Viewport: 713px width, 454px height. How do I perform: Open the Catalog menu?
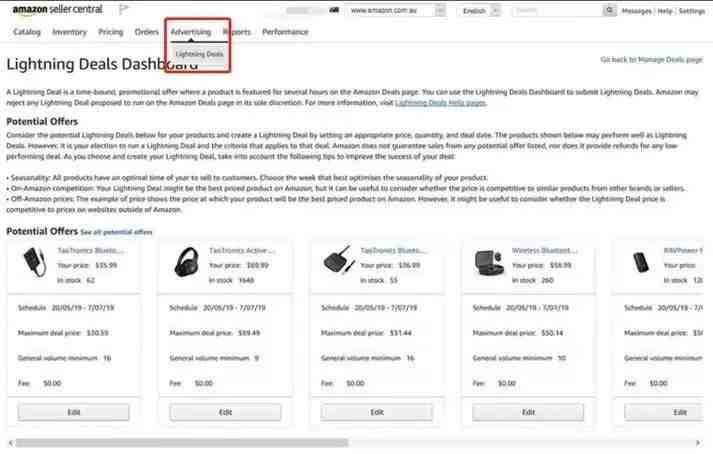pos(27,32)
